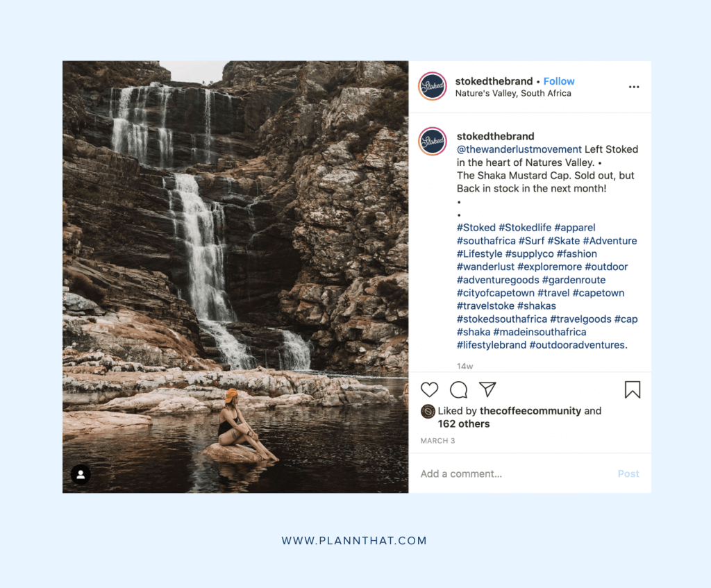Open the #outdooradventures hashtag

(578, 345)
